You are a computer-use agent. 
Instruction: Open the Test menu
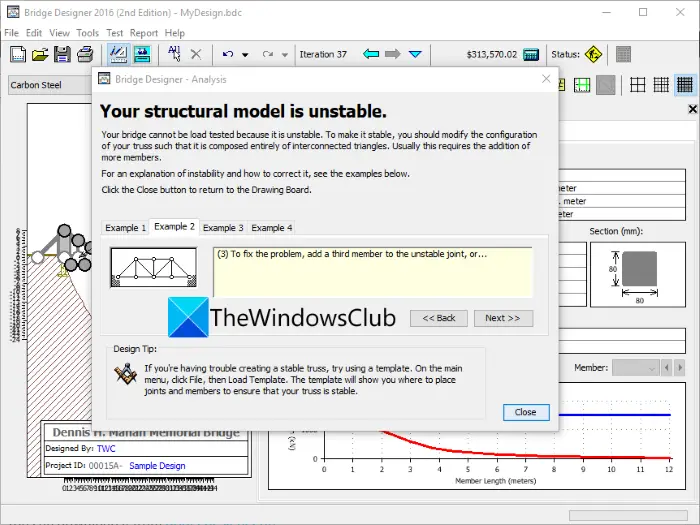pyautogui.click(x=114, y=33)
